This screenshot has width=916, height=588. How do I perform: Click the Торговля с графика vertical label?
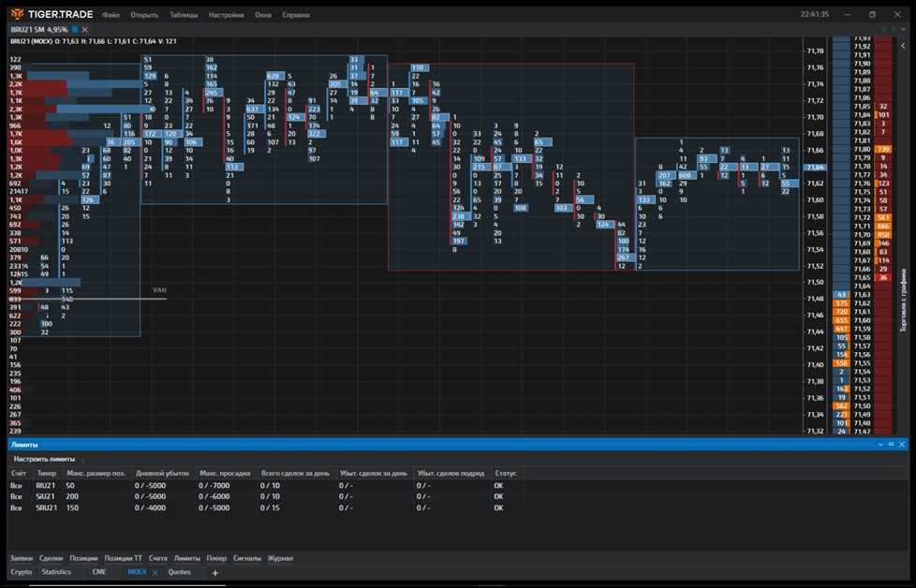point(904,300)
